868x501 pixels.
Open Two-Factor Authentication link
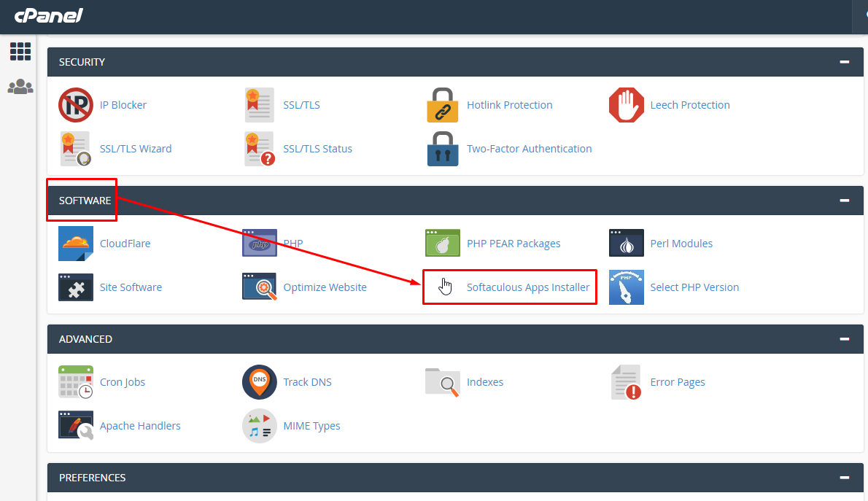(x=530, y=148)
